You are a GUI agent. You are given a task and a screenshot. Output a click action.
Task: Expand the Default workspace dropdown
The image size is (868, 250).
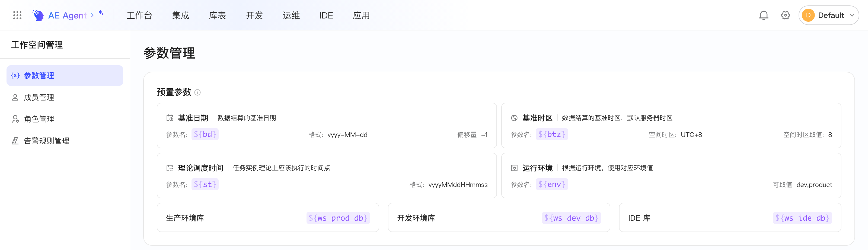(x=852, y=15)
